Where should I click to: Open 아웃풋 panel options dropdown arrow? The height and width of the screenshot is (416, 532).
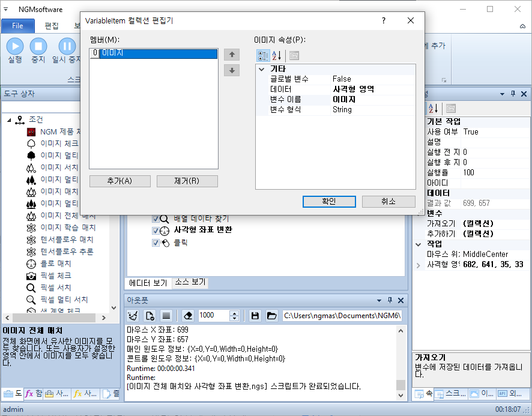pyautogui.click(x=379, y=300)
